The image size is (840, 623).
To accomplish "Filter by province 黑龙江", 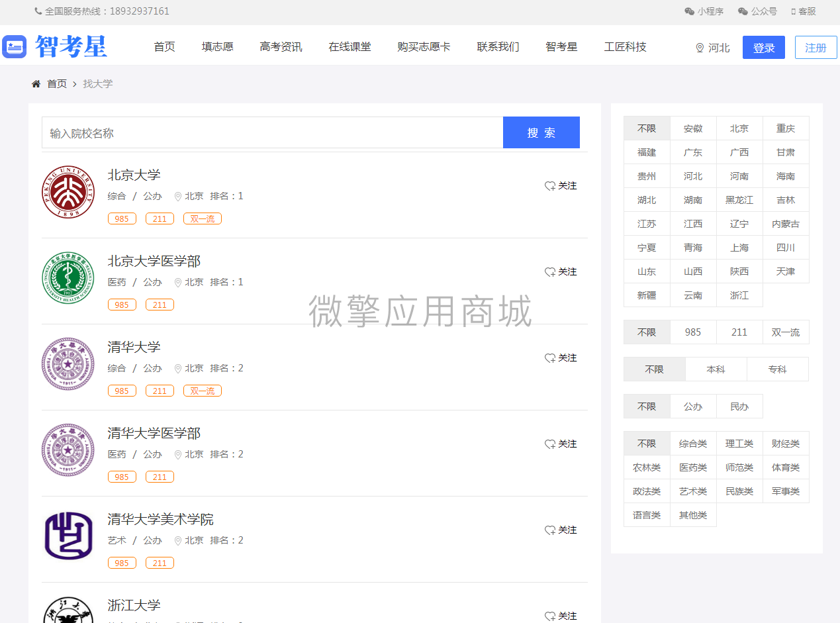I will [739, 200].
